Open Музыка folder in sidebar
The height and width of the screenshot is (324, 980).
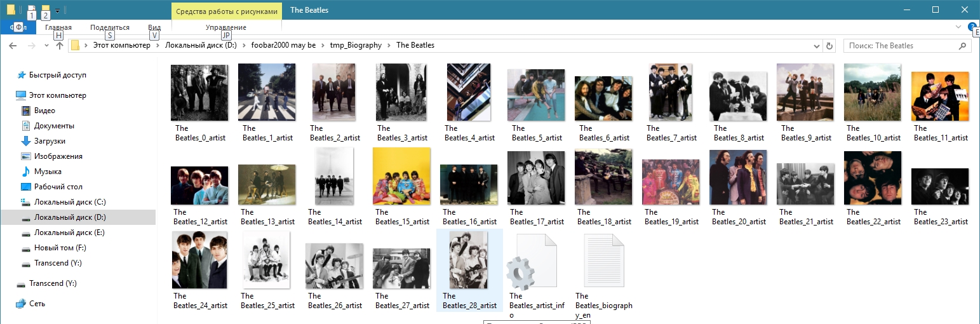tap(48, 172)
